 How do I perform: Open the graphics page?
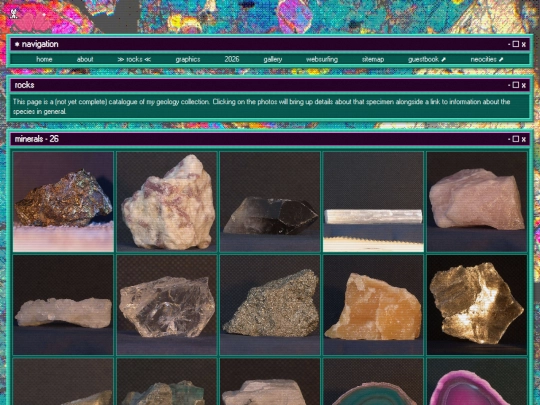[188, 59]
